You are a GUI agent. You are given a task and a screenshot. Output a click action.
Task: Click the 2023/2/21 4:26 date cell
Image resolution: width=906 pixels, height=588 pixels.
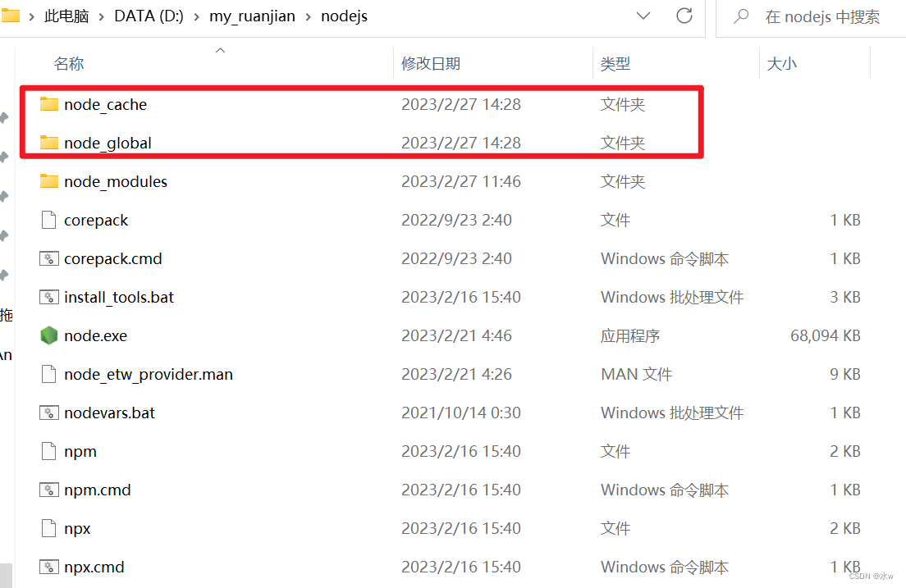point(456,374)
